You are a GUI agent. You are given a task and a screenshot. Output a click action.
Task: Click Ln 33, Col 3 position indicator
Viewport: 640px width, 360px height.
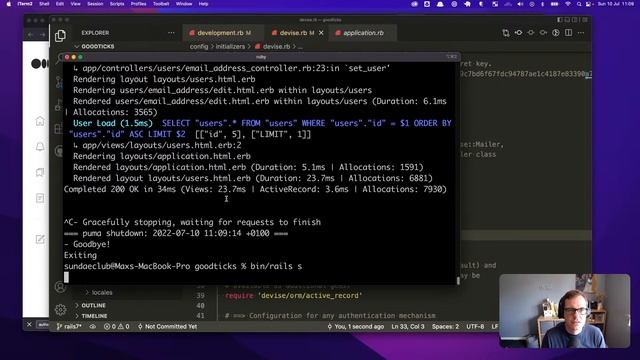click(408, 327)
